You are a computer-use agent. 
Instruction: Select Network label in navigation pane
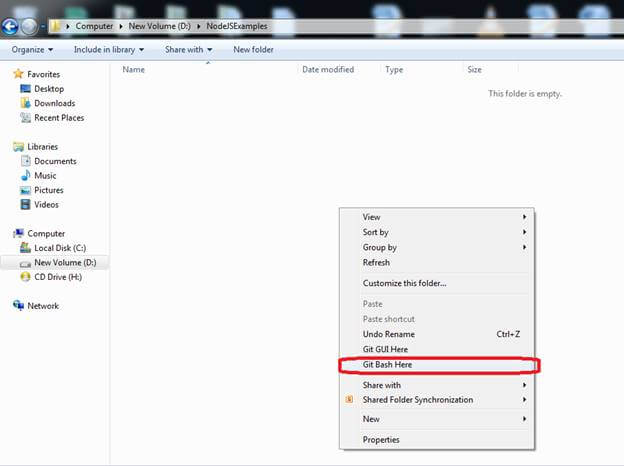(x=43, y=306)
